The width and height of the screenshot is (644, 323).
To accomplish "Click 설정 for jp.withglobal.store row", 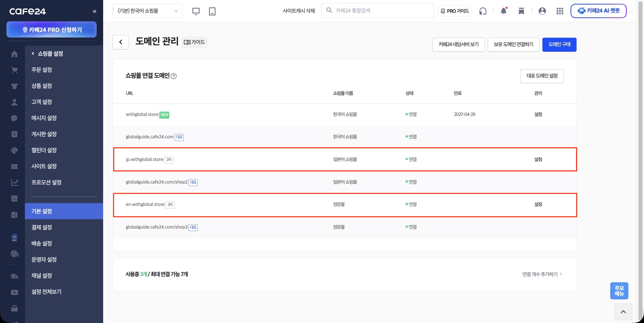I will [x=538, y=159].
